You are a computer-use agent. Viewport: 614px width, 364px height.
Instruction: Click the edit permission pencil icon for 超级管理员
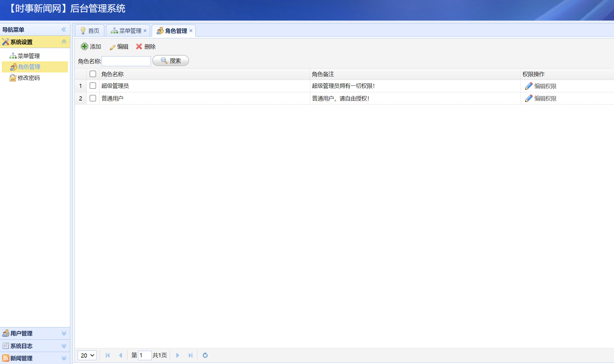pos(528,86)
